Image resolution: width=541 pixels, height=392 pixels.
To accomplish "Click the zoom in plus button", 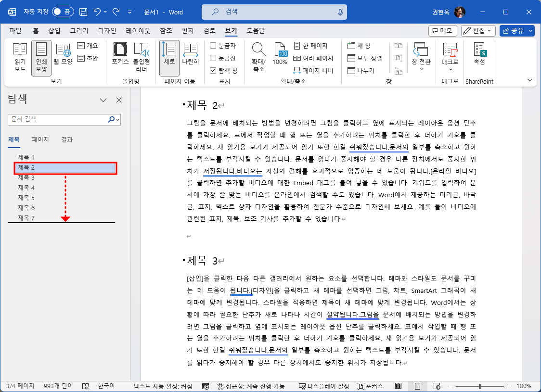I will tap(508, 387).
